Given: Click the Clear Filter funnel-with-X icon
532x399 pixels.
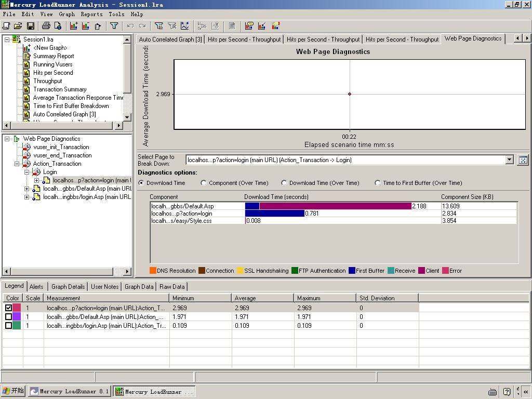Looking at the screenshot, I should coord(172,26).
